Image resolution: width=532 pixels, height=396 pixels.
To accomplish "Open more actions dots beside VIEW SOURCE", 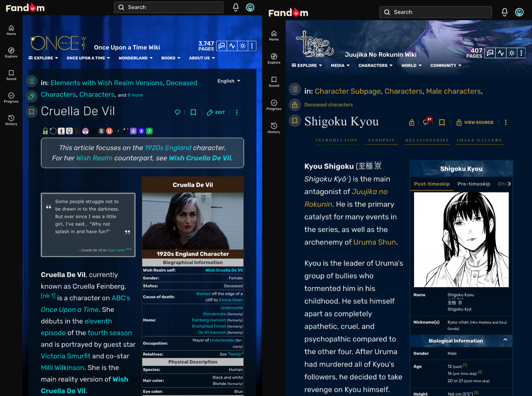I will (x=505, y=123).
